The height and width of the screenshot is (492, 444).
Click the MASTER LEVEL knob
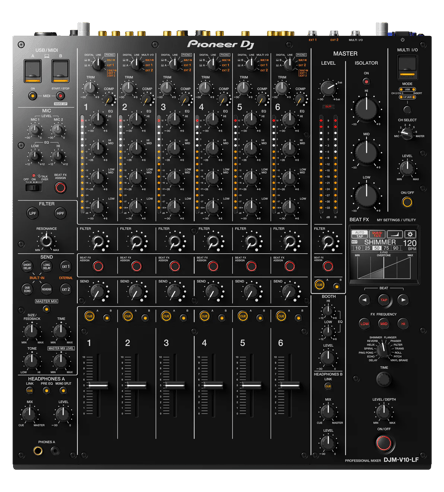[328, 88]
